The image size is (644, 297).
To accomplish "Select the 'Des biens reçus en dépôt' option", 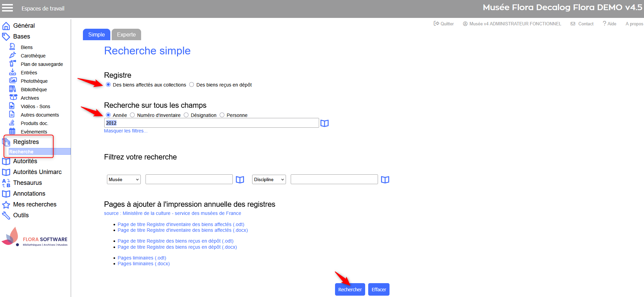I will [192, 85].
